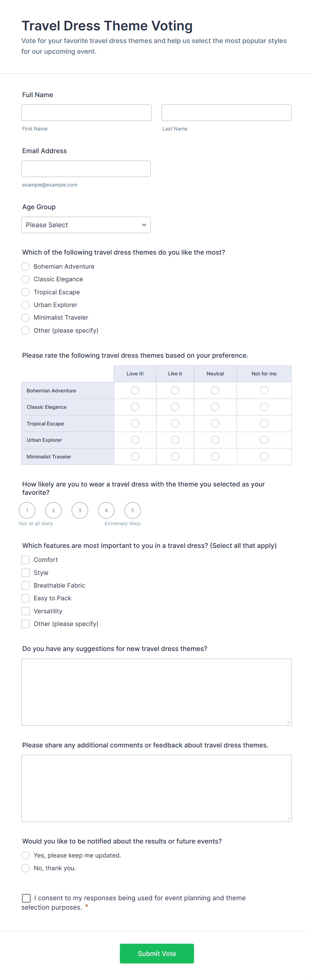
Task: Check the Breathable Fabric checkbox
Action: coord(25,586)
